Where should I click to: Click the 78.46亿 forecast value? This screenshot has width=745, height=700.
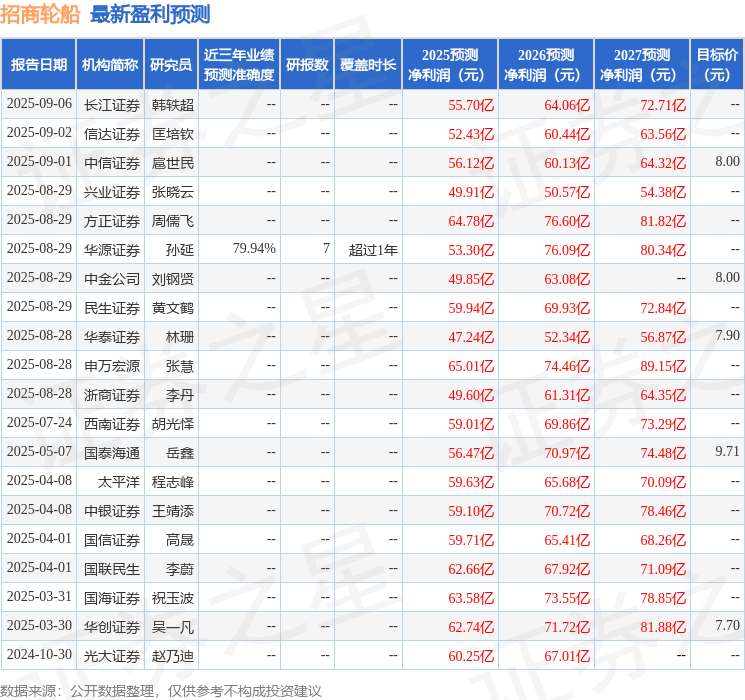[663, 511]
